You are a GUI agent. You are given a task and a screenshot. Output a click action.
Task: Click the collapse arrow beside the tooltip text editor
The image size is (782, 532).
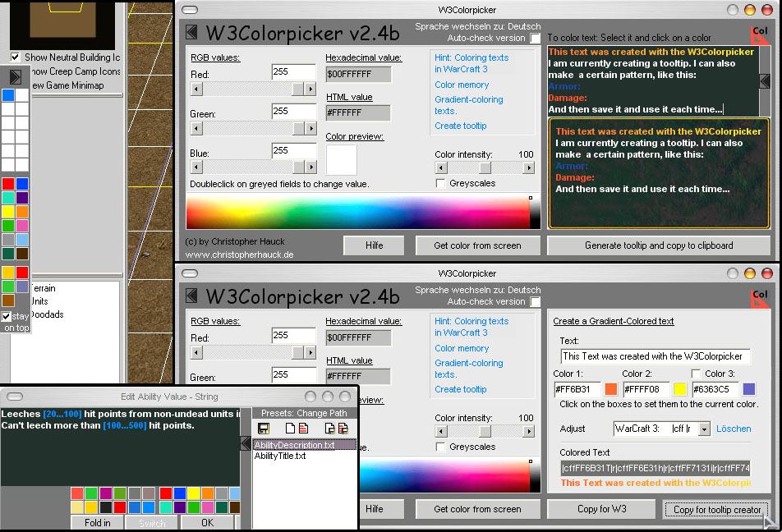click(x=765, y=81)
